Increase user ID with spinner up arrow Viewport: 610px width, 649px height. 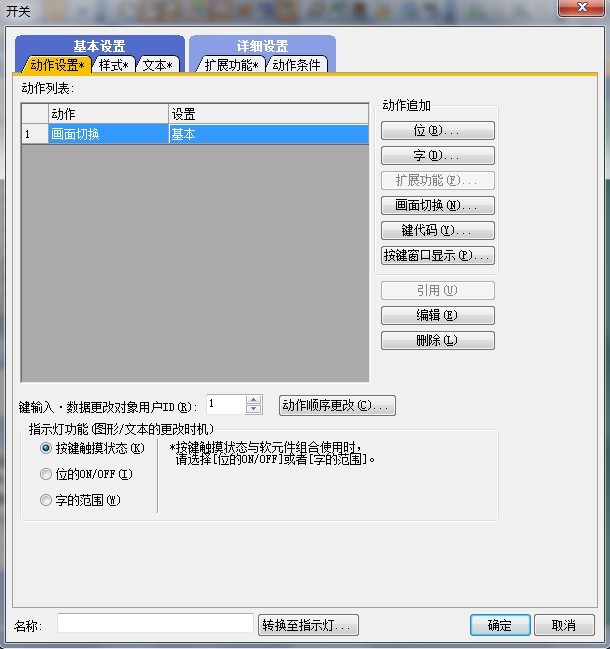[253, 400]
